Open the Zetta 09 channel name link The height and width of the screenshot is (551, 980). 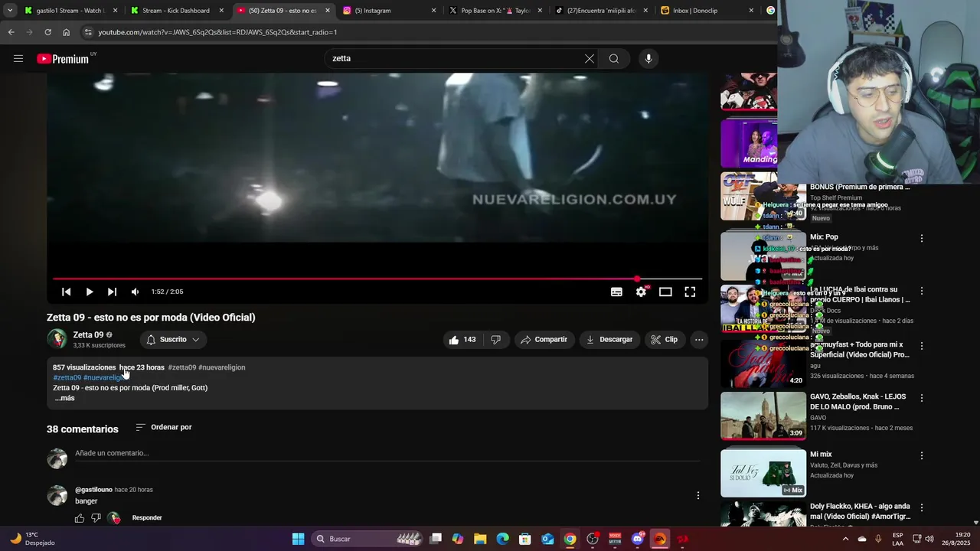pyautogui.click(x=88, y=334)
